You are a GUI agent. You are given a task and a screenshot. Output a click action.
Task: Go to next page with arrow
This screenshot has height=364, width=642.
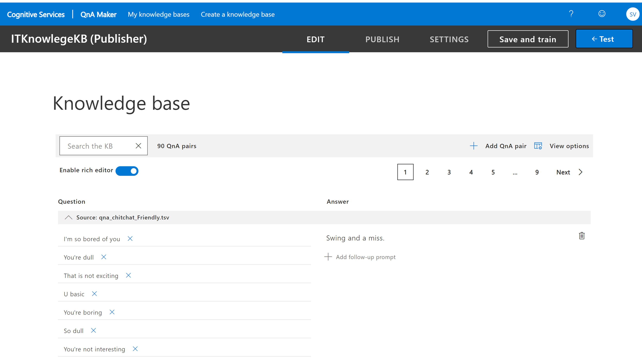click(581, 172)
